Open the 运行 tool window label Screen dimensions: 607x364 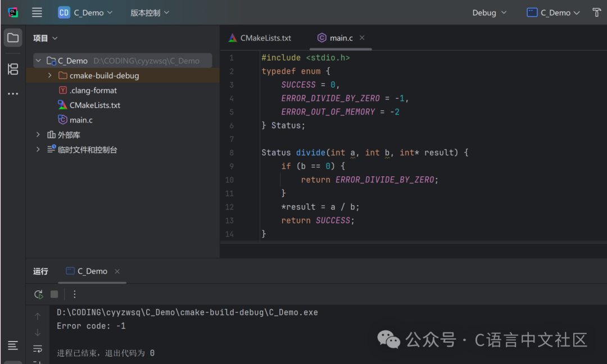pos(40,271)
